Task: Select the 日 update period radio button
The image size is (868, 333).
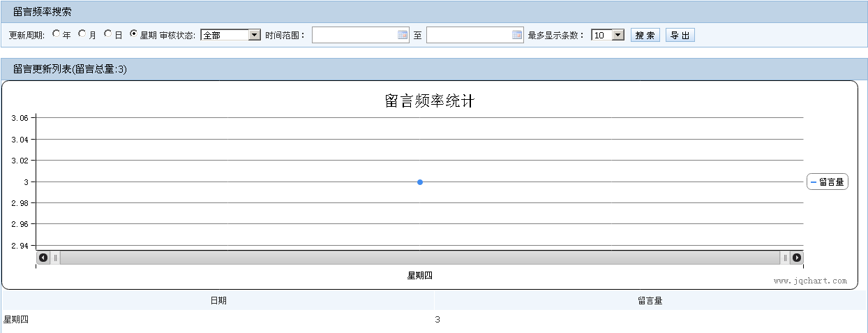Action: click(108, 34)
